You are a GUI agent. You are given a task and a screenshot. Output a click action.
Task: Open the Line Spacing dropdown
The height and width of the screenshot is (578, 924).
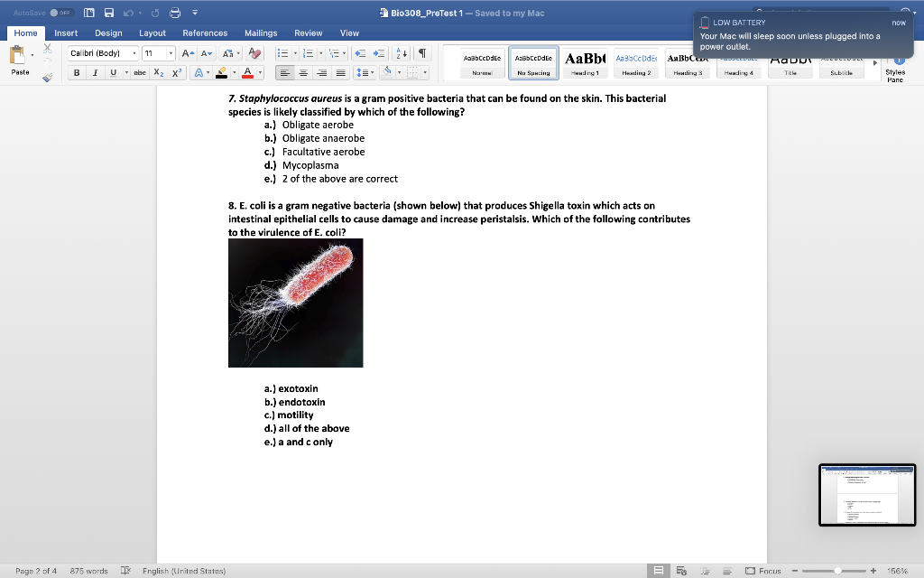point(365,72)
